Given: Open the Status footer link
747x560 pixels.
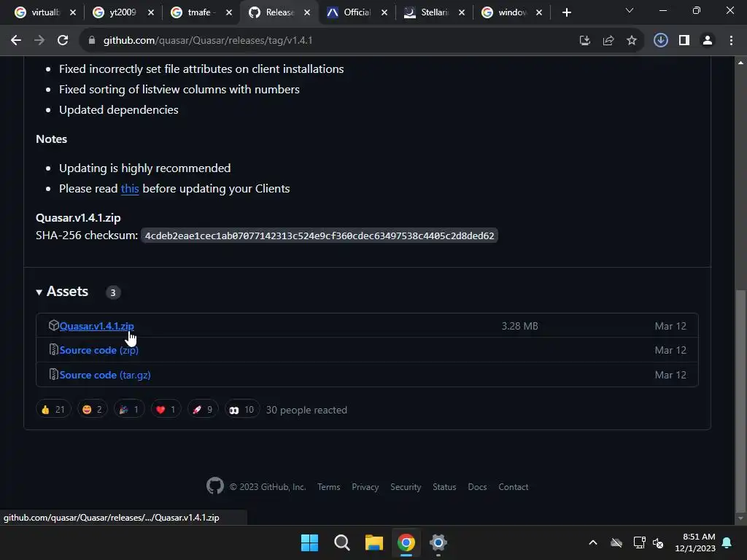Looking at the screenshot, I should (x=444, y=487).
